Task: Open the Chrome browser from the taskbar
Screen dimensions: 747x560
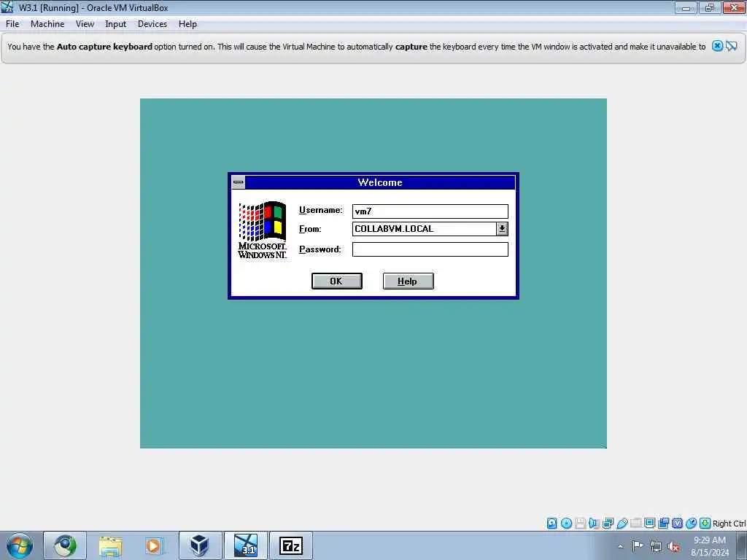Action: click(x=65, y=545)
